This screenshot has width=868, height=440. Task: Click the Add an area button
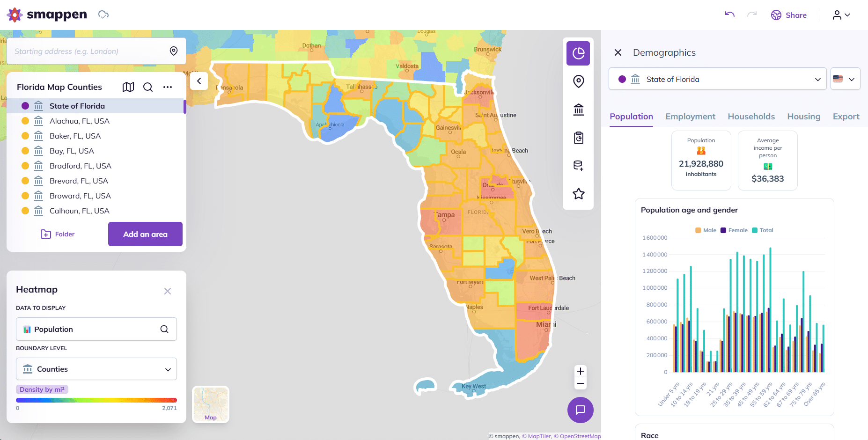[145, 234]
